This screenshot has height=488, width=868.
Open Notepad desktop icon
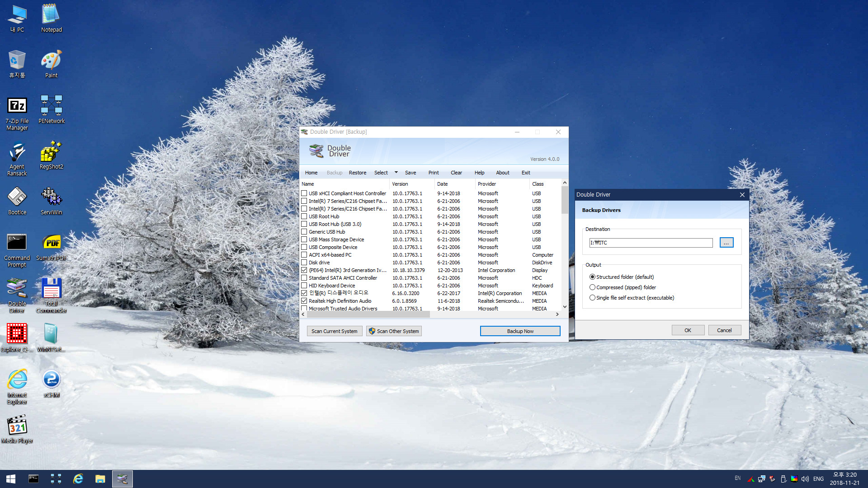(52, 19)
